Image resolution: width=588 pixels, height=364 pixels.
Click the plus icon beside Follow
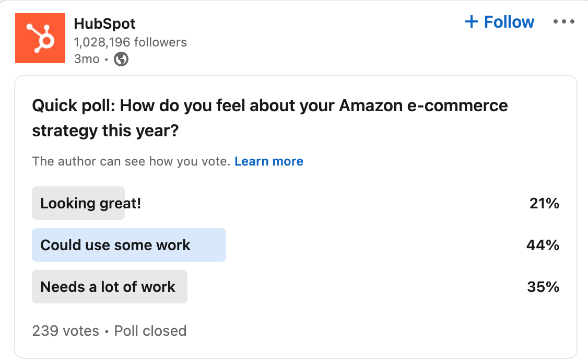coord(471,22)
